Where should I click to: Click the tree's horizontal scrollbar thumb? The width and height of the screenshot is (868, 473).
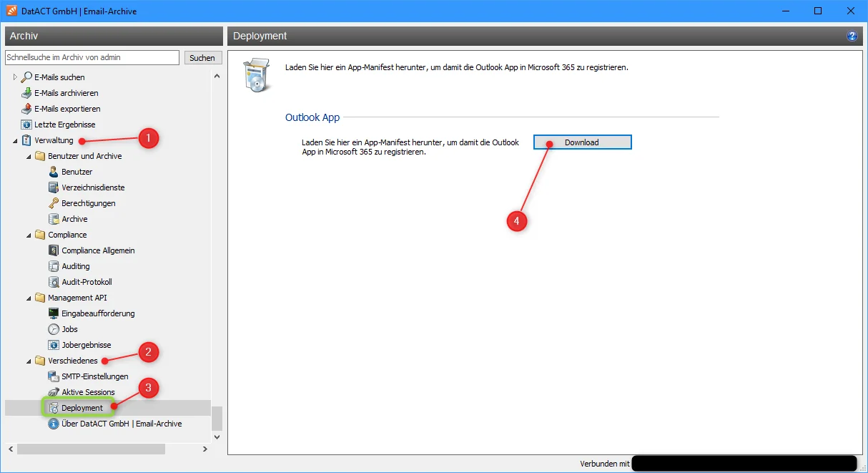point(91,449)
